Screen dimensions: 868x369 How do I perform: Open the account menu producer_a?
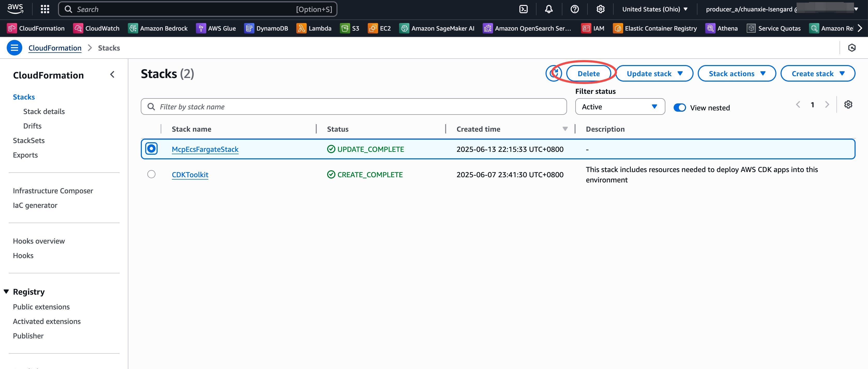(781, 9)
